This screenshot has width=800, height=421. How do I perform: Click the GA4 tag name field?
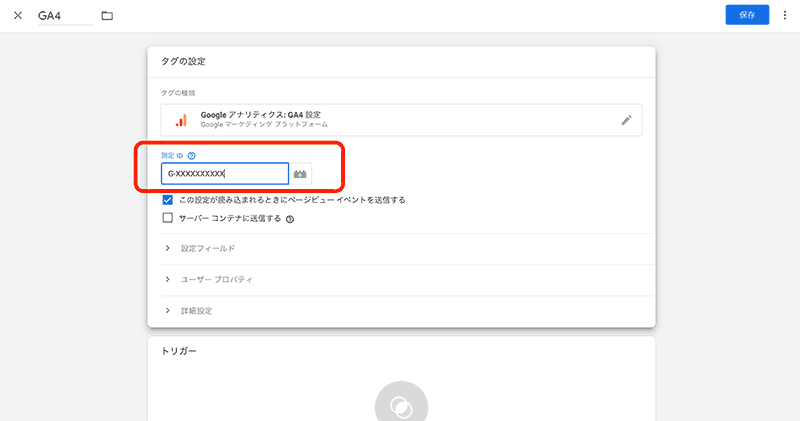[65, 16]
